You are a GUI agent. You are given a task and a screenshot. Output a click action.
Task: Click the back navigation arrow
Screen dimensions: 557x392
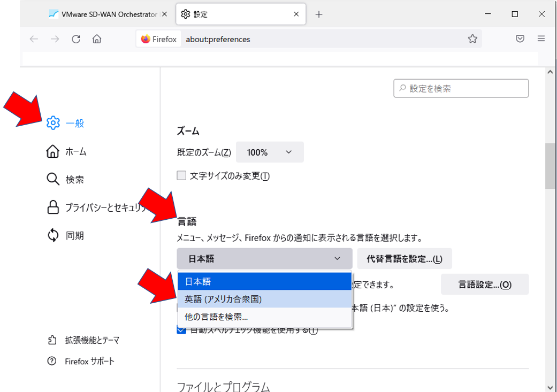tap(34, 39)
